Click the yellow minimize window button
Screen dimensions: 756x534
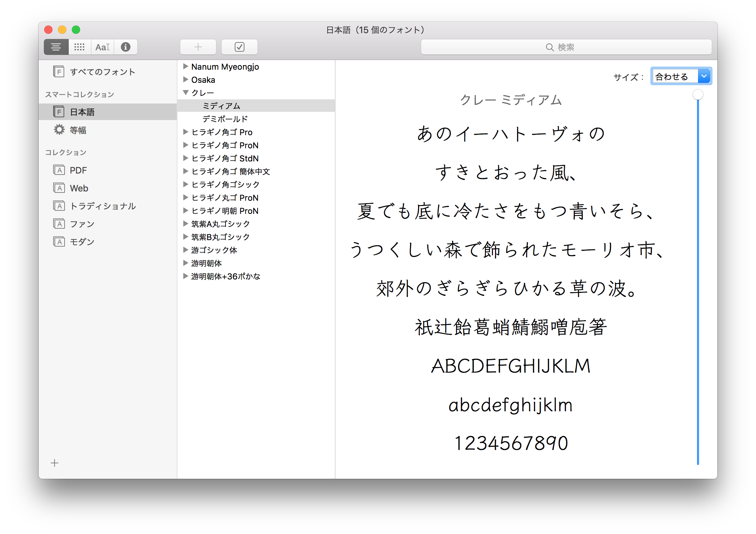pyautogui.click(x=62, y=30)
